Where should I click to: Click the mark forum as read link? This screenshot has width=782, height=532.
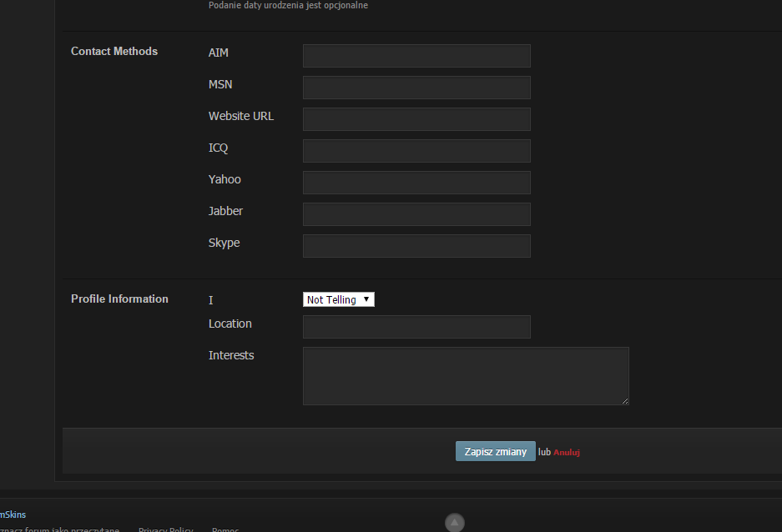click(x=58, y=529)
